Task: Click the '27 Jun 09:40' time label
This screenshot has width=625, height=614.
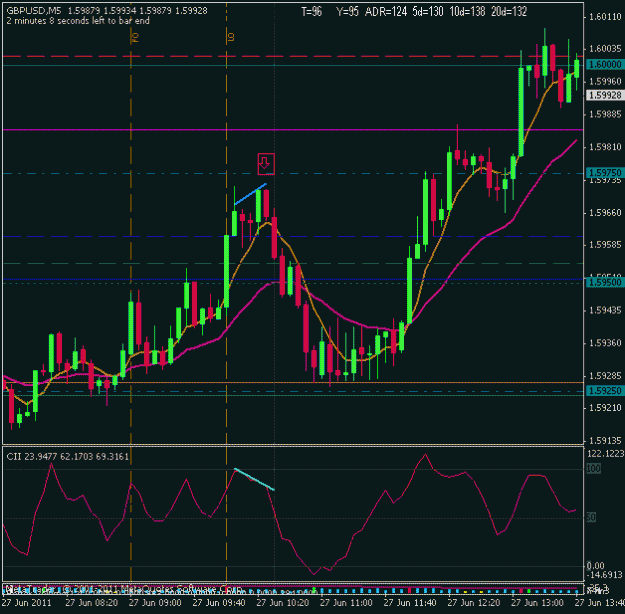Action: (x=219, y=602)
